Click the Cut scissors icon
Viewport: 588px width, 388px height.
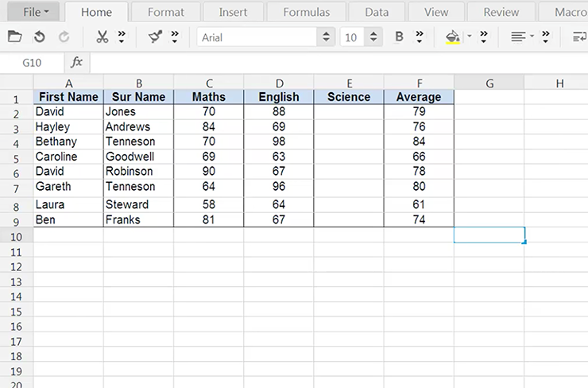[x=102, y=37]
